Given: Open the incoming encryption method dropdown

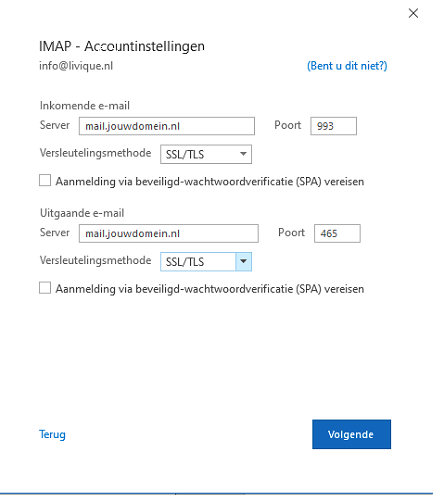Looking at the screenshot, I should 206,154.
